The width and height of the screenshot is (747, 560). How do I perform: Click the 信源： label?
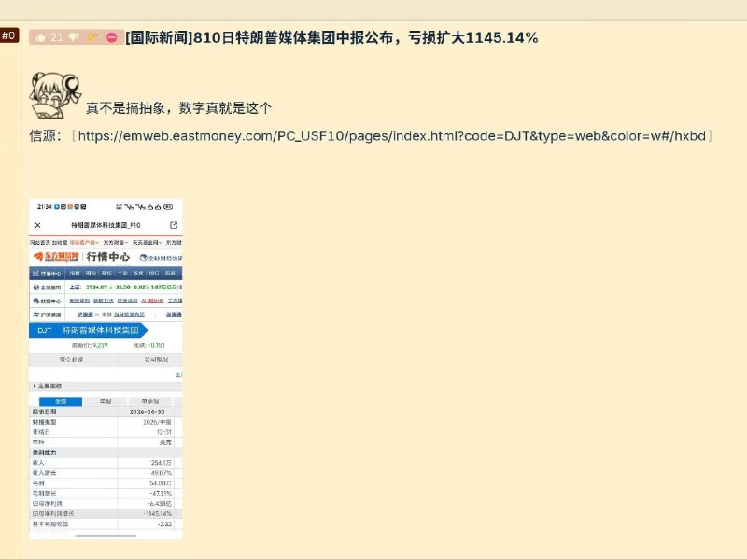[x=46, y=136]
